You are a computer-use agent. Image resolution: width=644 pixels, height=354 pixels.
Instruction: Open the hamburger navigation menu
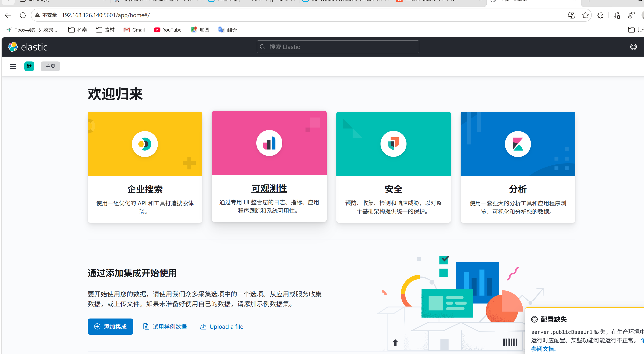13,66
